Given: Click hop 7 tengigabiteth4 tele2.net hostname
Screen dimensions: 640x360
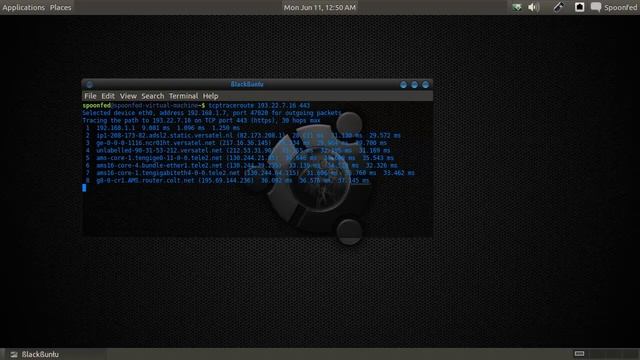Looking at the screenshot, I should 168,173.
